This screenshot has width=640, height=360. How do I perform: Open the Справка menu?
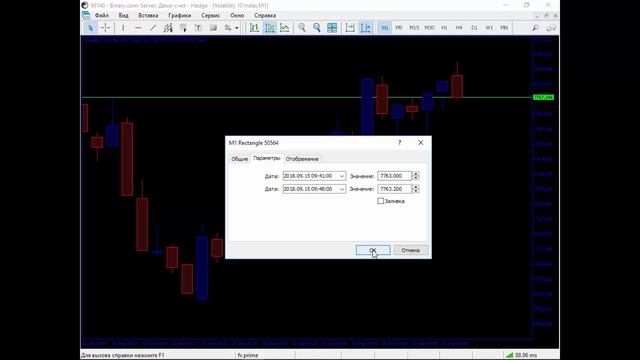(x=265, y=16)
